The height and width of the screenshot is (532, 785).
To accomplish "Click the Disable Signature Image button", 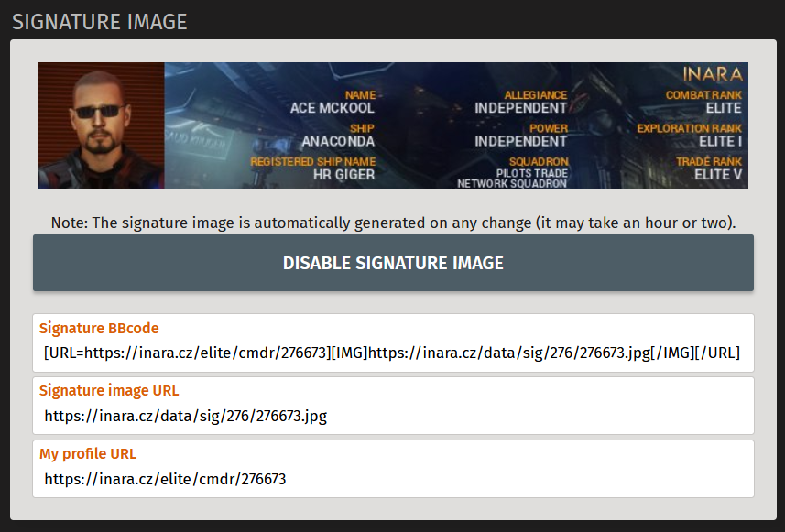I will 393,263.
